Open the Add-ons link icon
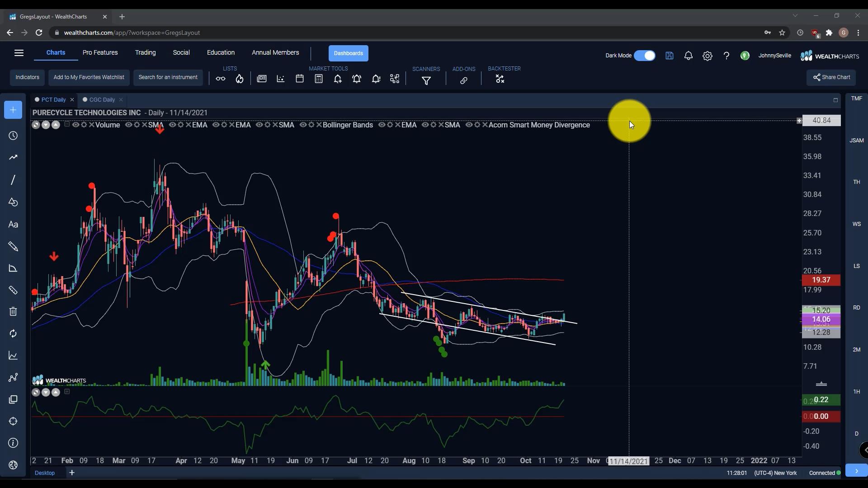868x488 pixels. coord(464,81)
